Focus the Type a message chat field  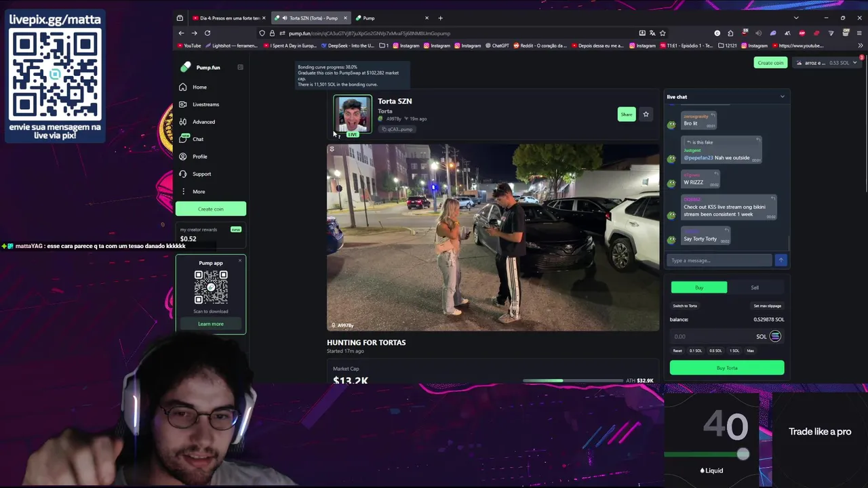[719, 260]
